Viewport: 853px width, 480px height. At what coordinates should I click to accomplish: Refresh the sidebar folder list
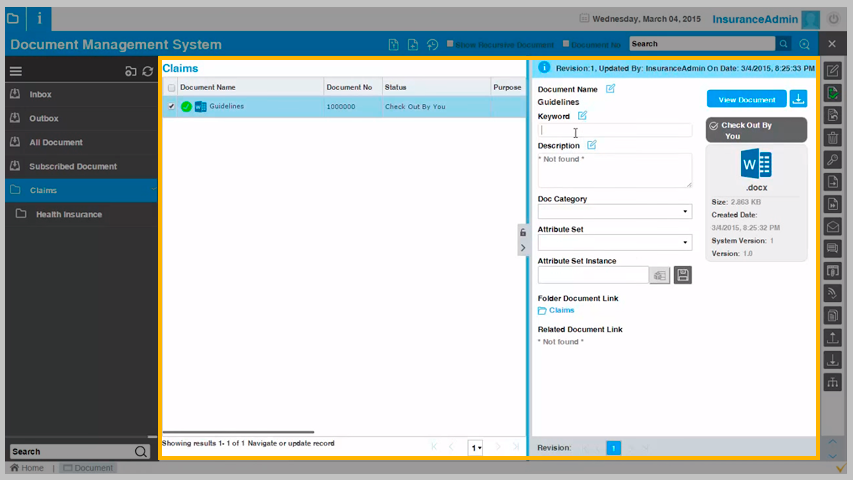point(147,71)
